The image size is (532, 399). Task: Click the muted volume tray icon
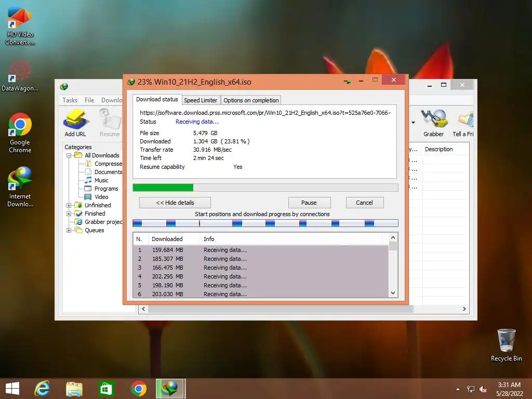[x=483, y=389]
